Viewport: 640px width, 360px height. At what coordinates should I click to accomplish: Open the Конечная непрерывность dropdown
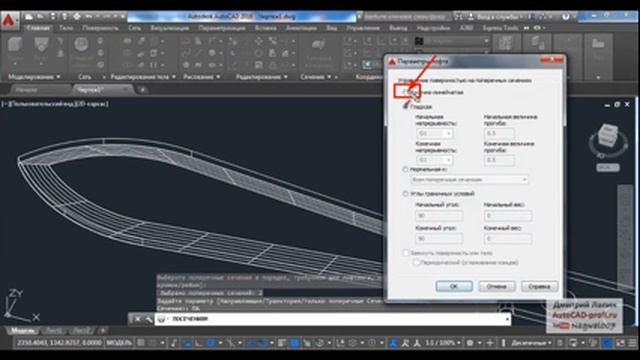pyautogui.click(x=434, y=160)
